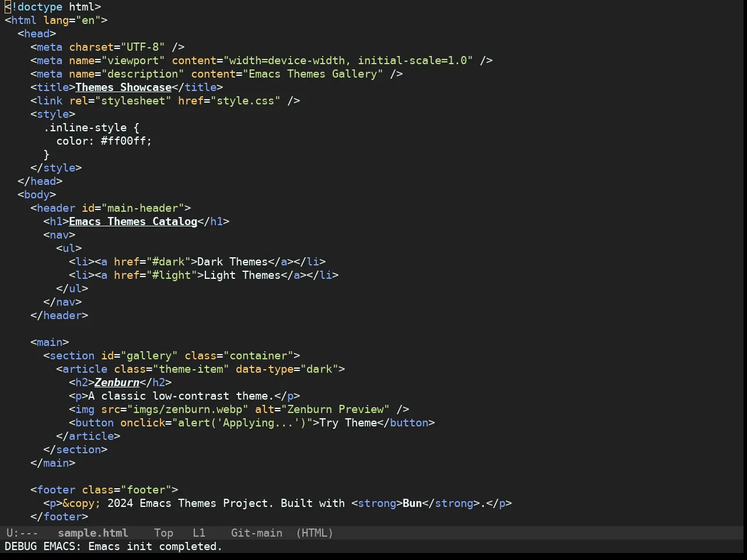Click the L1 line number indicator

click(199, 533)
